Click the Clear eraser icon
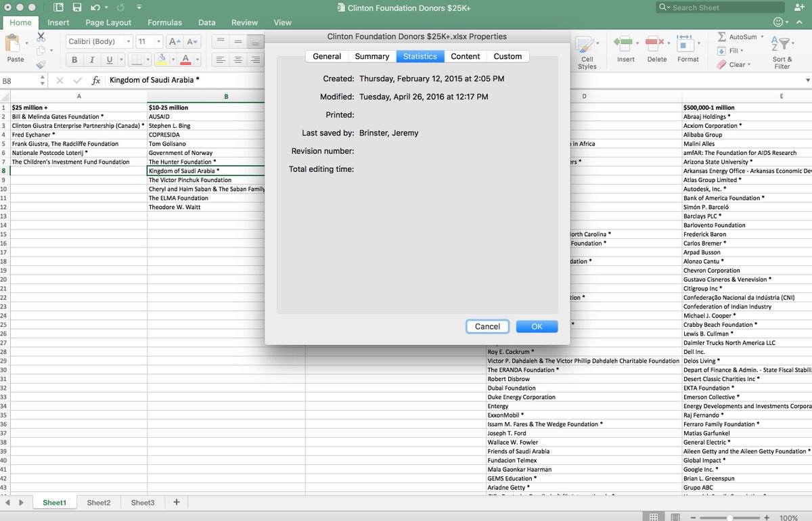The width and height of the screenshot is (812, 521). point(721,64)
